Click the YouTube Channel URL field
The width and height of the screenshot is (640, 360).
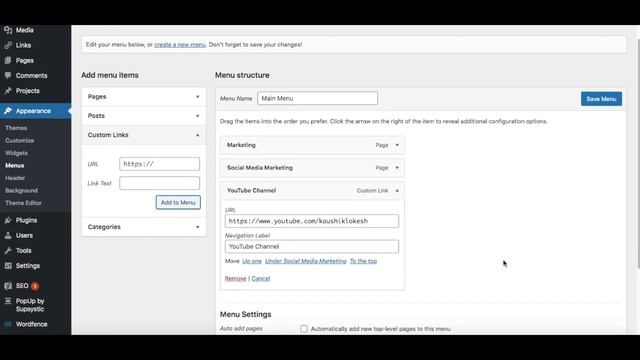pyautogui.click(x=312, y=221)
